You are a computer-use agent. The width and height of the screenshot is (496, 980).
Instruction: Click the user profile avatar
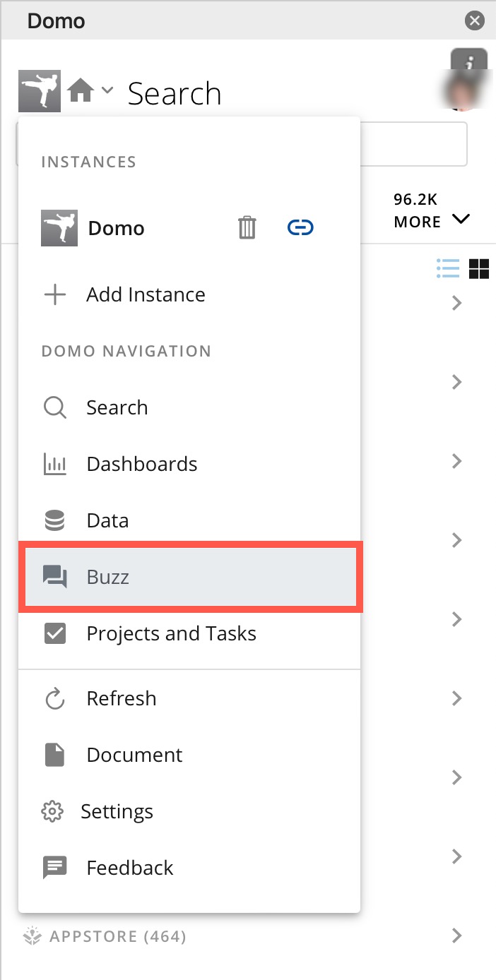coord(463,90)
